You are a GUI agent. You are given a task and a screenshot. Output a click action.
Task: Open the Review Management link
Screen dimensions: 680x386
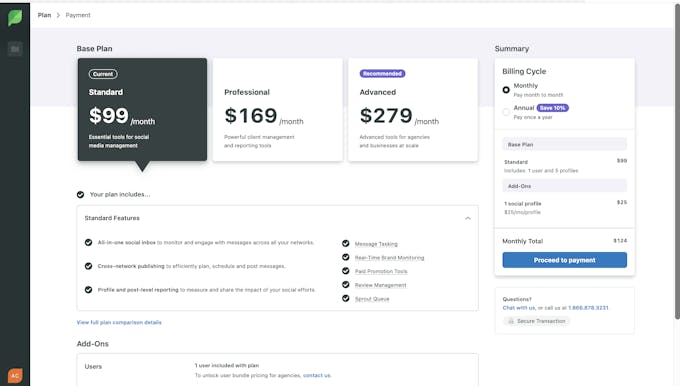coord(380,285)
